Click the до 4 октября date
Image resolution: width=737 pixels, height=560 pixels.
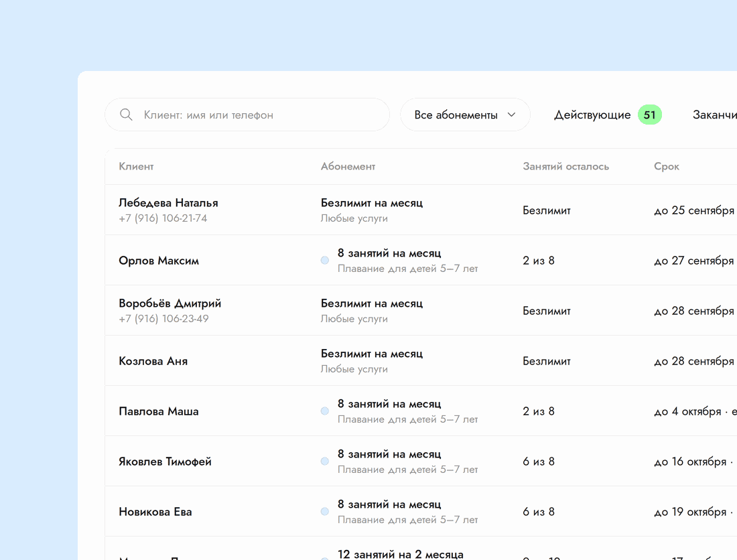pos(687,411)
